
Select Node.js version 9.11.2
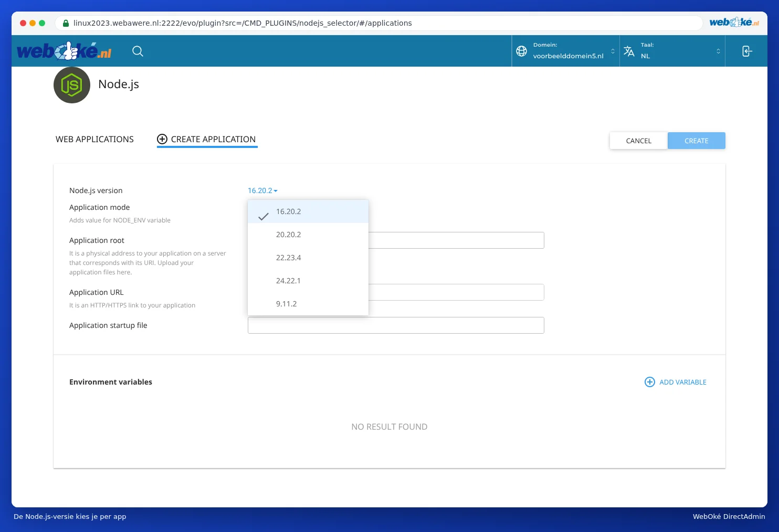[x=308, y=304]
